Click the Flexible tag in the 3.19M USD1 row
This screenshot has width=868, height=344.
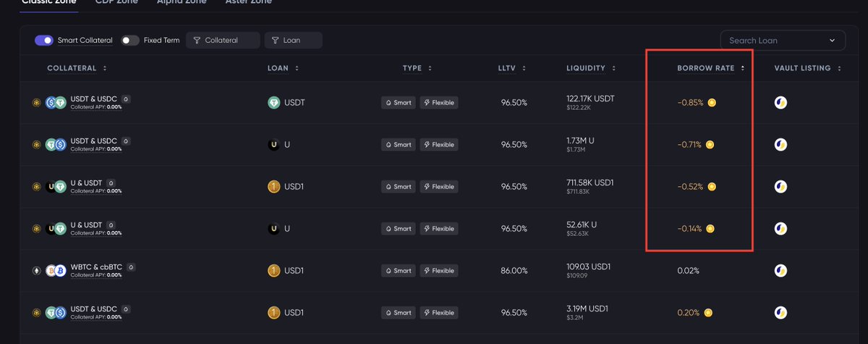tap(439, 313)
